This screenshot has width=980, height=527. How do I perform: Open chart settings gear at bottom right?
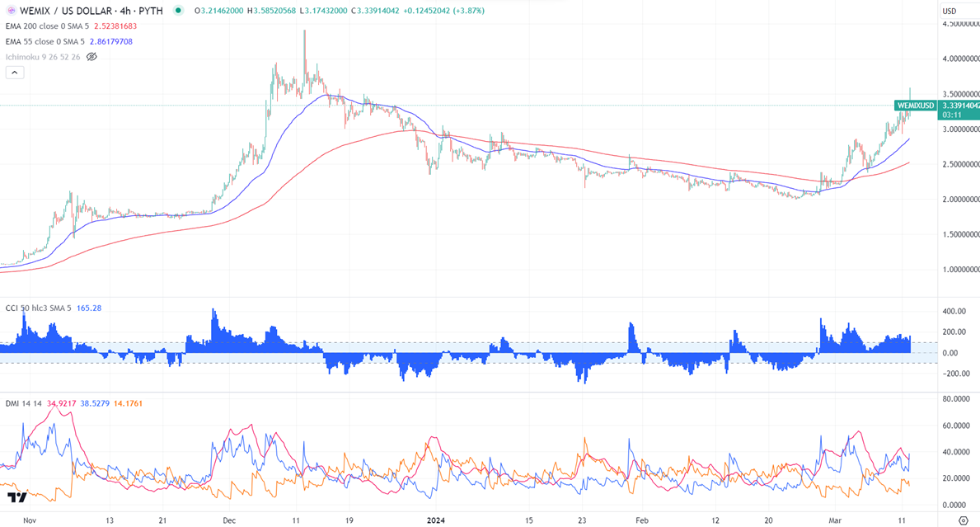964,520
